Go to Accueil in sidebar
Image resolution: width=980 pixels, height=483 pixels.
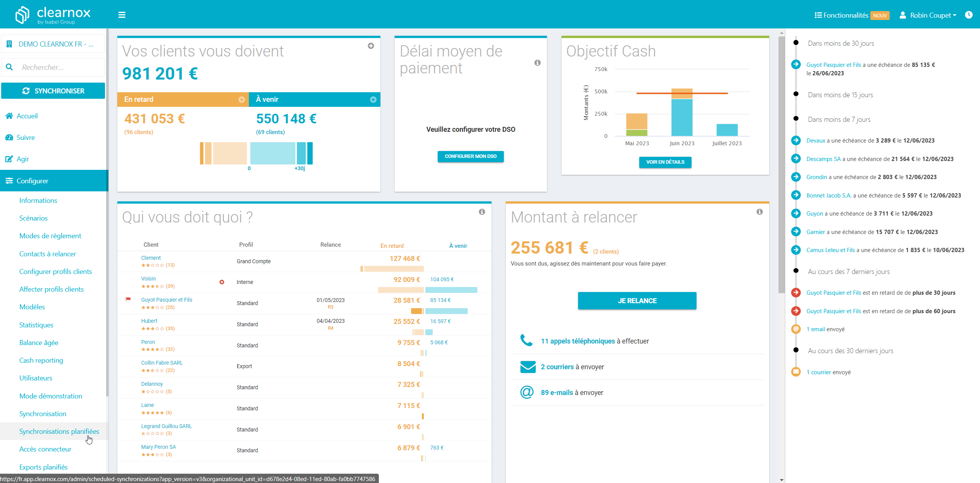point(27,116)
